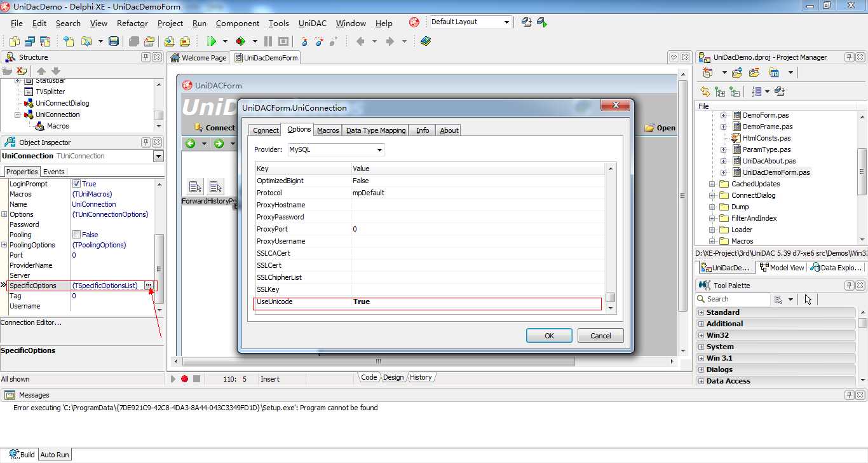
Task: Expand the CachedUpdates folder in Project Manager
Action: click(x=712, y=184)
